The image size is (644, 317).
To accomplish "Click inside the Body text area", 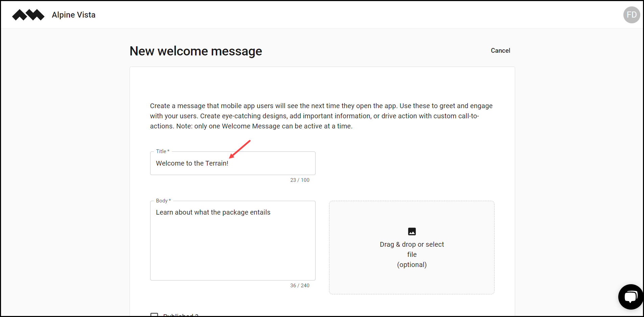I will (x=232, y=240).
